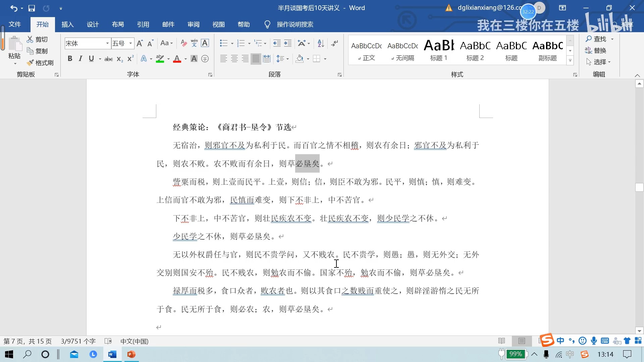644x362 pixels.
Task: Click the 操作说明搜索 search box
Action: (x=295, y=24)
